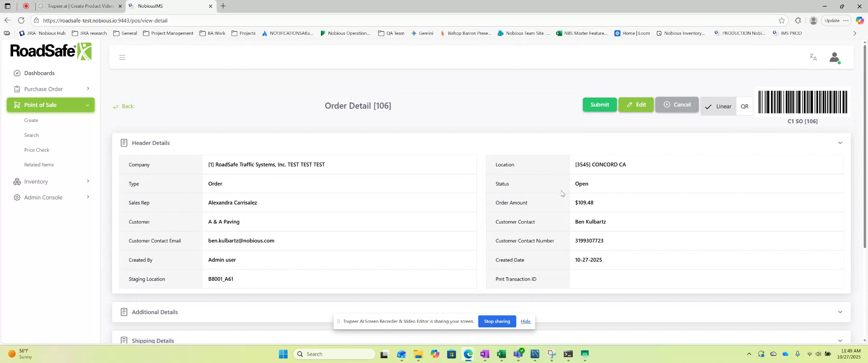Open the Microsoft Store taskbar icon
Viewport: 868px width, 363px height.
click(451, 354)
